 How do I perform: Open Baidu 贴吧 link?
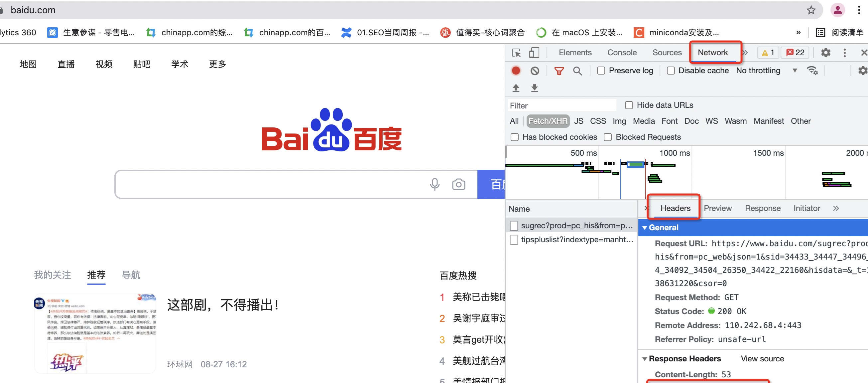point(142,64)
